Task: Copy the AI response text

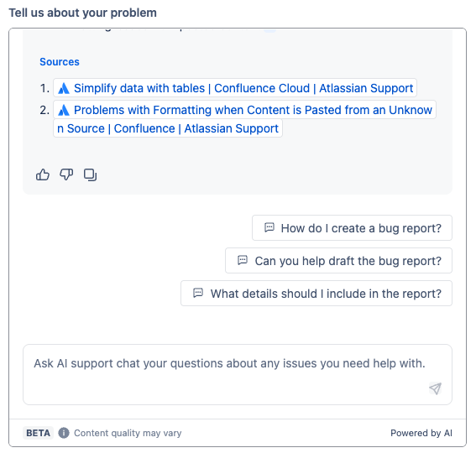Action: 90,174
